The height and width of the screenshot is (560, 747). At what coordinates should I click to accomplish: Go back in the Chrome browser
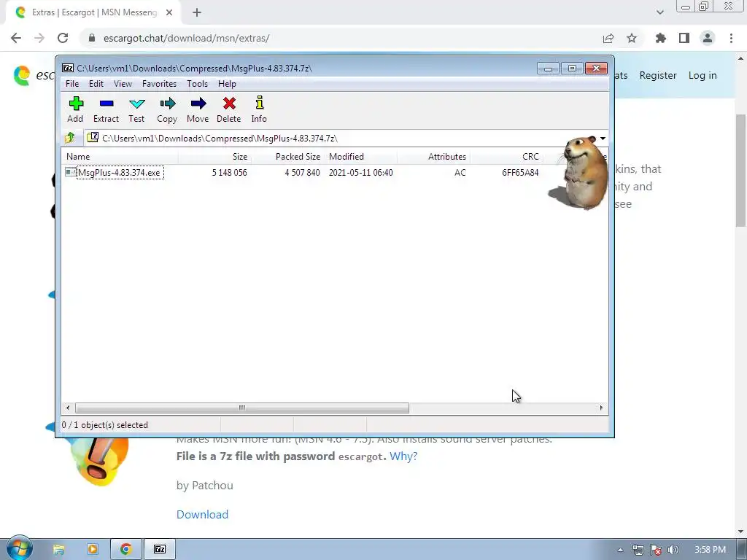[16, 38]
